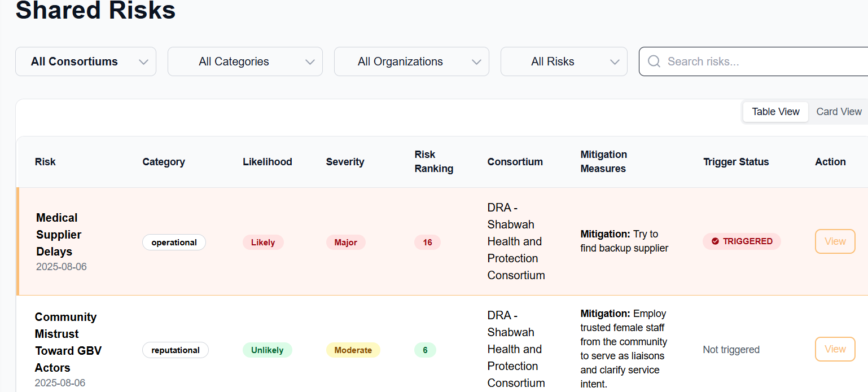Expand the All Categories filter
This screenshot has height=392, width=868.
pos(245,61)
